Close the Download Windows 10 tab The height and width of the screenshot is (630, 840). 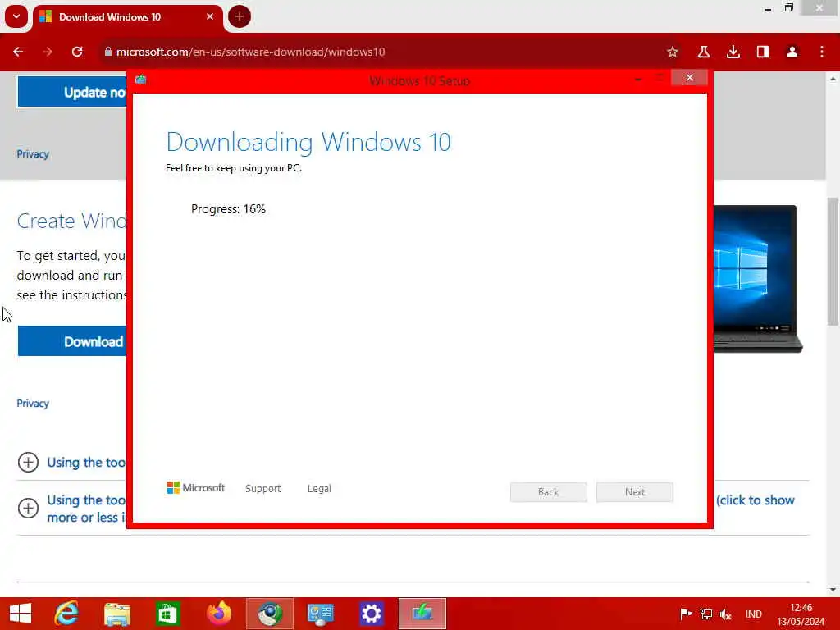(x=210, y=16)
